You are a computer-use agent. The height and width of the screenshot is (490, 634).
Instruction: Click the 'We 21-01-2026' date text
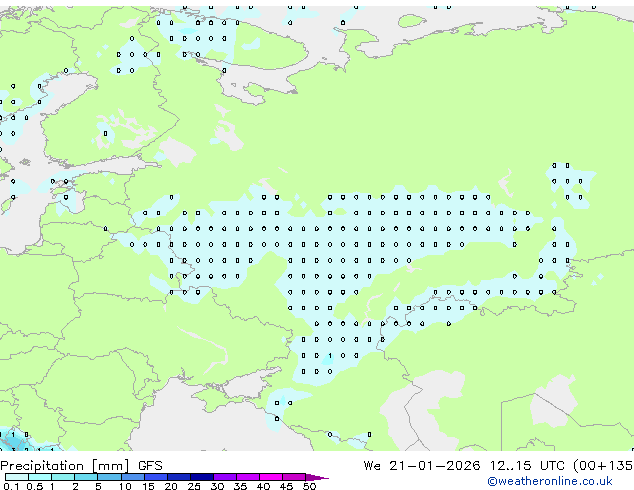(x=422, y=466)
